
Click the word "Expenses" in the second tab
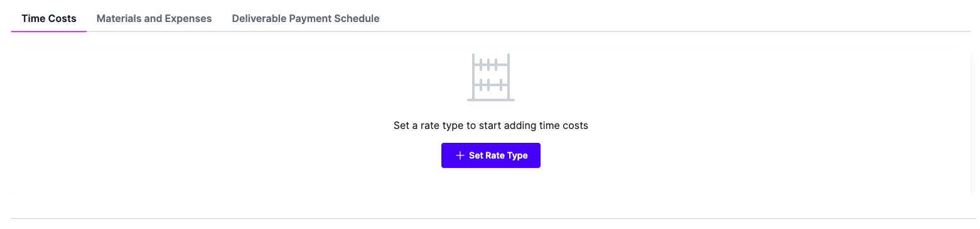click(x=188, y=18)
